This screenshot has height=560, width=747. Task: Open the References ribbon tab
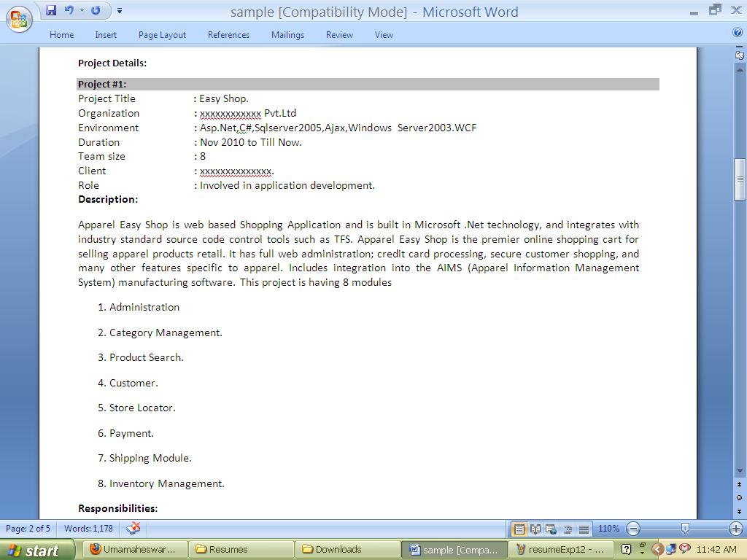pyautogui.click(x=228, y=35)
